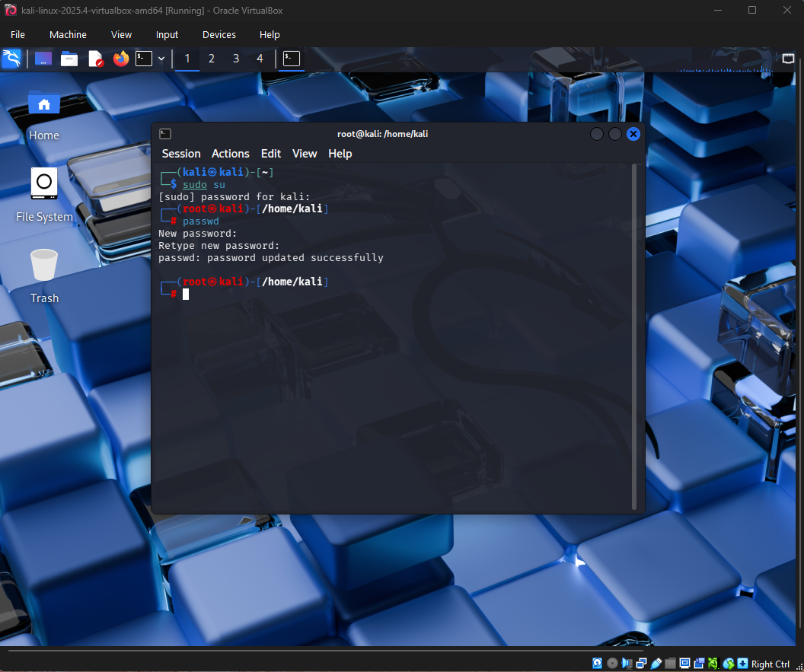The height and width of the screenshot is (672, 804).
Task: Open the text editor from the panel
Action: pos(95,59)
